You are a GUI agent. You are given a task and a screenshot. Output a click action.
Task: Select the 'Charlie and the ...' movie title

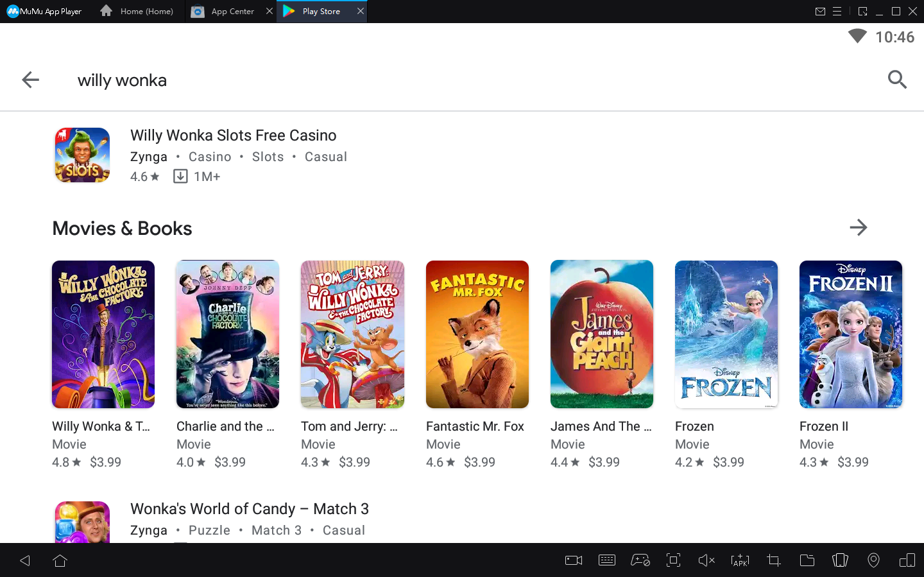click(225, 426)
